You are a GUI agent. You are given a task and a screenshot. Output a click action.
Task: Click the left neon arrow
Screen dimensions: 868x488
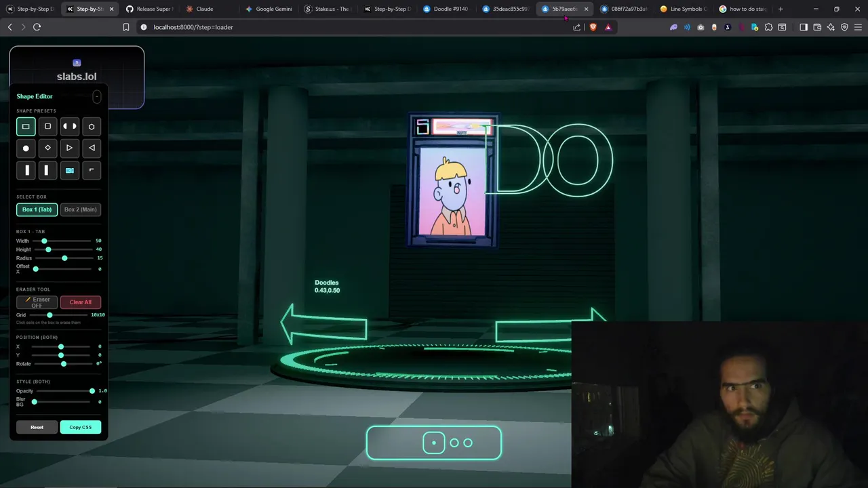click(323, 323)
